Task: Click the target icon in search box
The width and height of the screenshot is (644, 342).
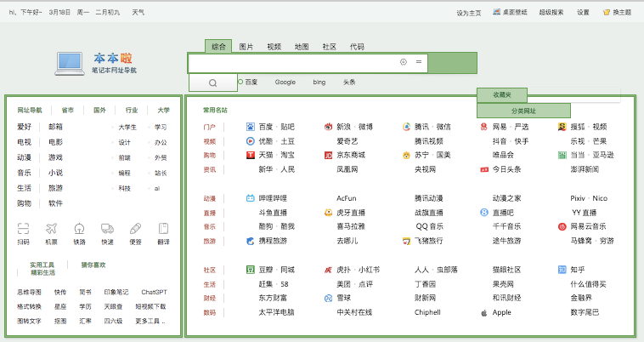Action: [x=404, y=61]
